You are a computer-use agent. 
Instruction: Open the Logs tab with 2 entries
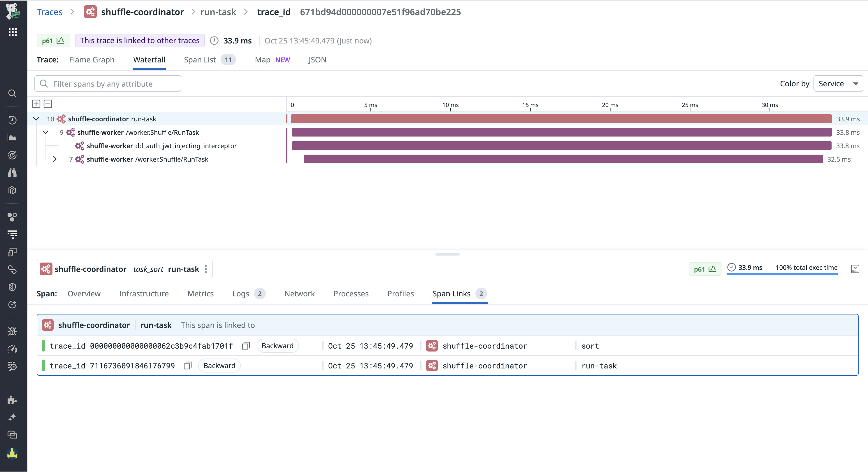249,294
